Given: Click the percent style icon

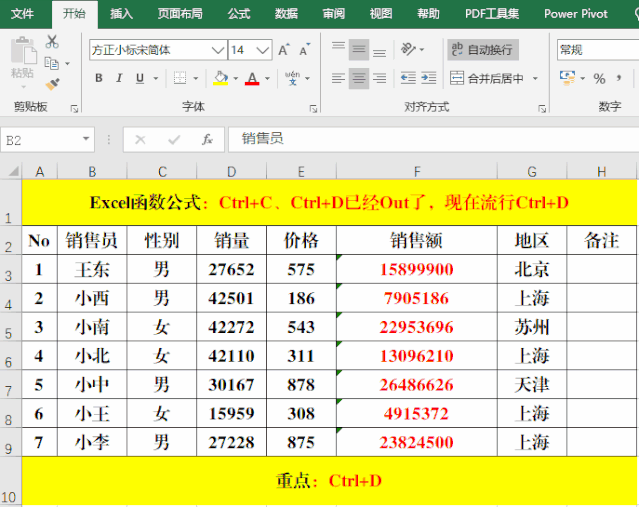Looking at the screenshot, I should point(599,78).
